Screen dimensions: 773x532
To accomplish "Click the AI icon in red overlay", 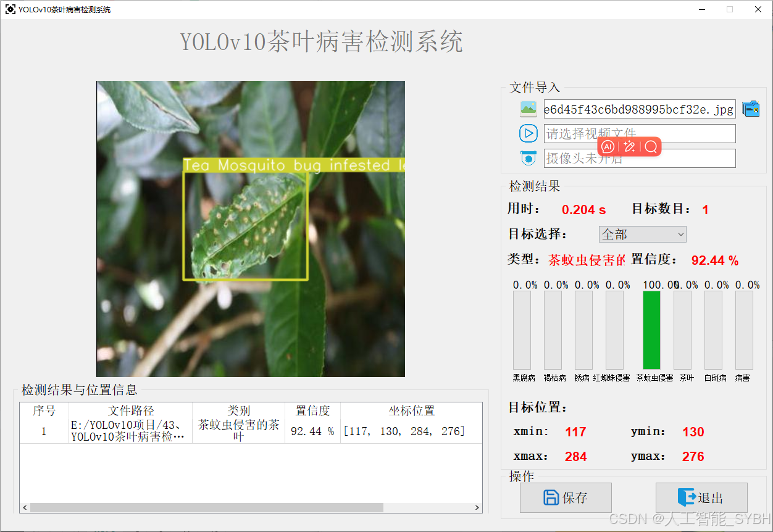I will (608, 146).
